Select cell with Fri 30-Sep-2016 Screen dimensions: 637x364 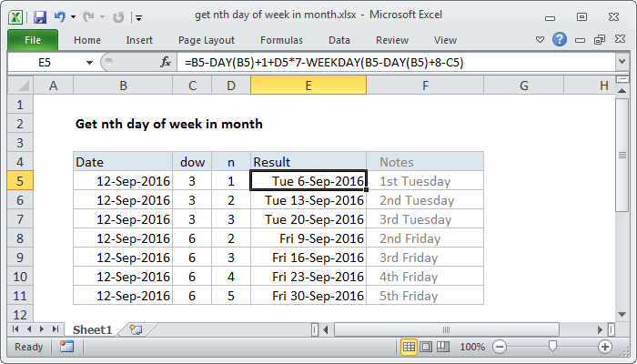pyautogui.click(x=308, y=296)
